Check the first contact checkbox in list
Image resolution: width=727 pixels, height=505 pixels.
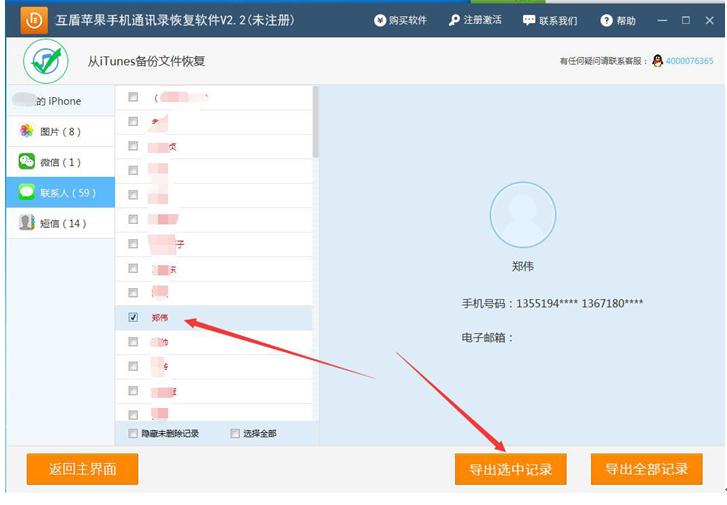pos(133,97)
